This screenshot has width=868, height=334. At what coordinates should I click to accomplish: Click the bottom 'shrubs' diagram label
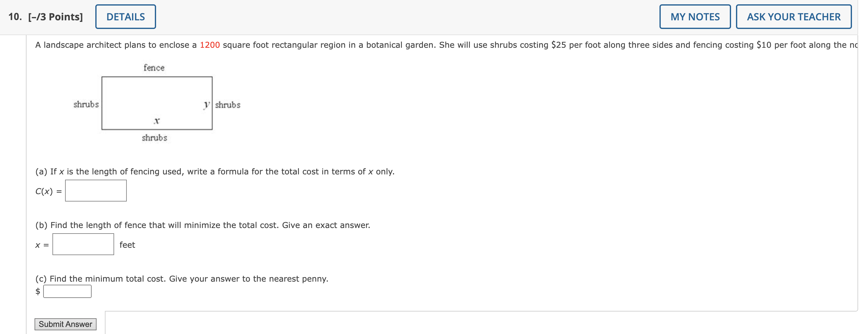coord(154,138)
